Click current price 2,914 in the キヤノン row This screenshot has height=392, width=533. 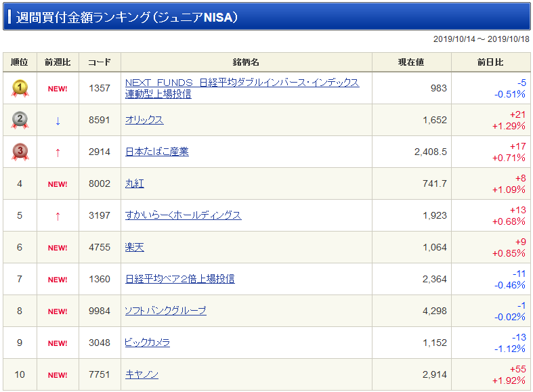click(435, 374)
